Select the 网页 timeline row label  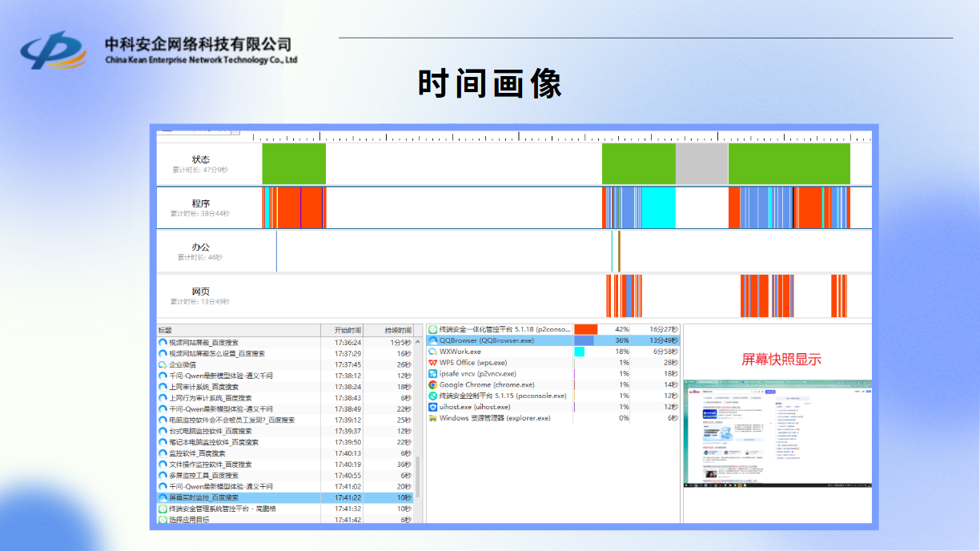point(201,292)
